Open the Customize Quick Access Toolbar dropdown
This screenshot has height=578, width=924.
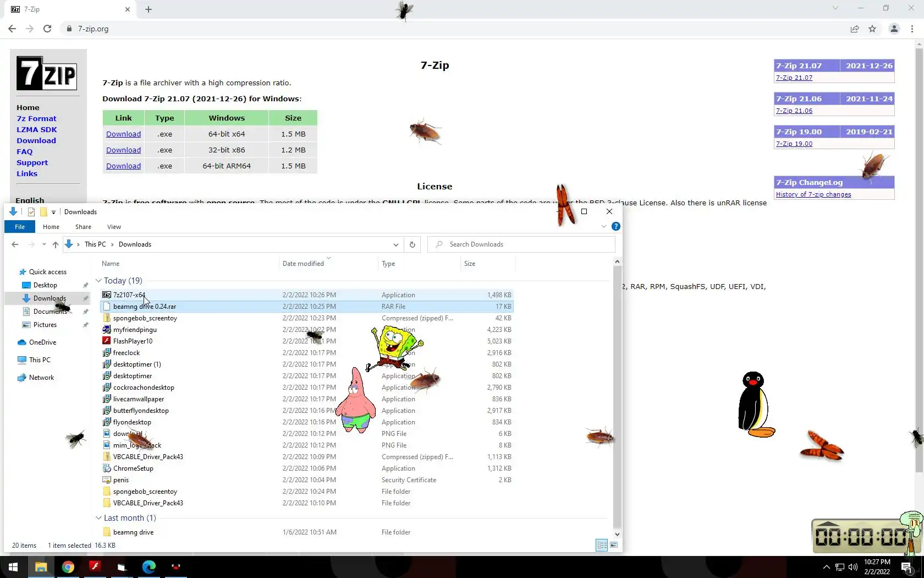coord(53,212)
